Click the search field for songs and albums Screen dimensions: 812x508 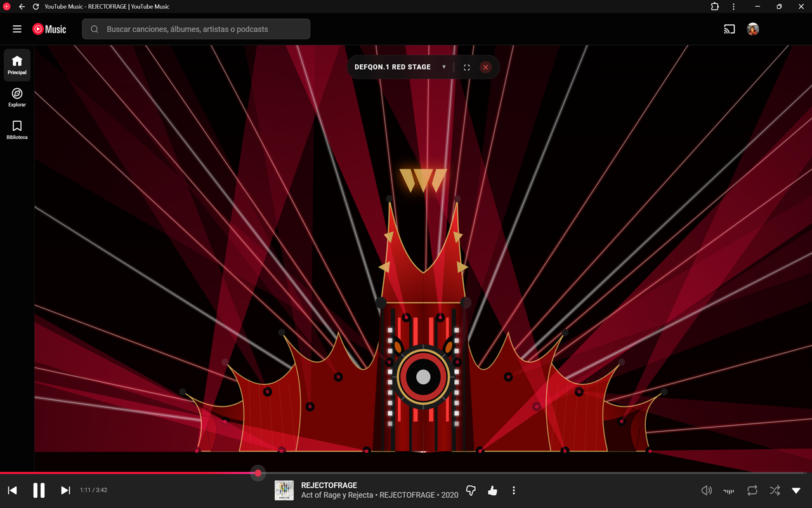[x=196, y=29]
